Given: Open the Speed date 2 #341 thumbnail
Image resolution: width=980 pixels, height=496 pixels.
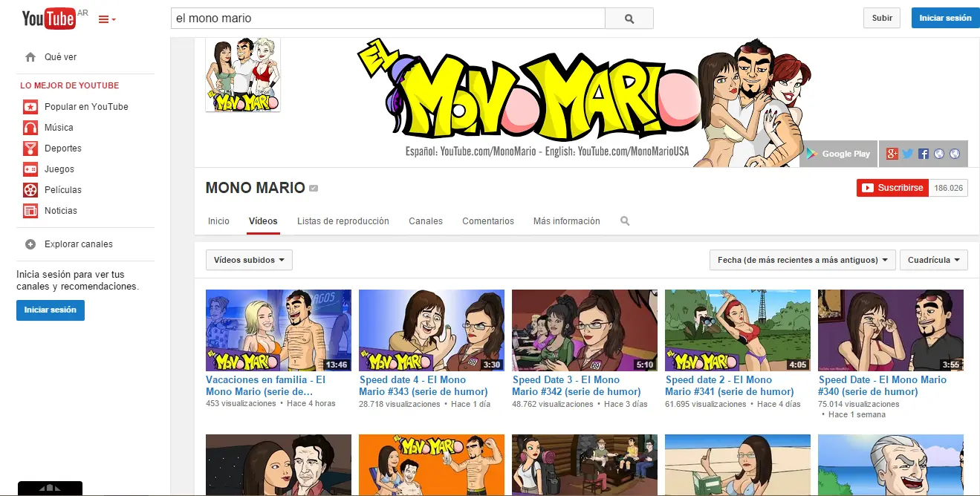Looking at the screenshot, I should click(x=738, y=330).
